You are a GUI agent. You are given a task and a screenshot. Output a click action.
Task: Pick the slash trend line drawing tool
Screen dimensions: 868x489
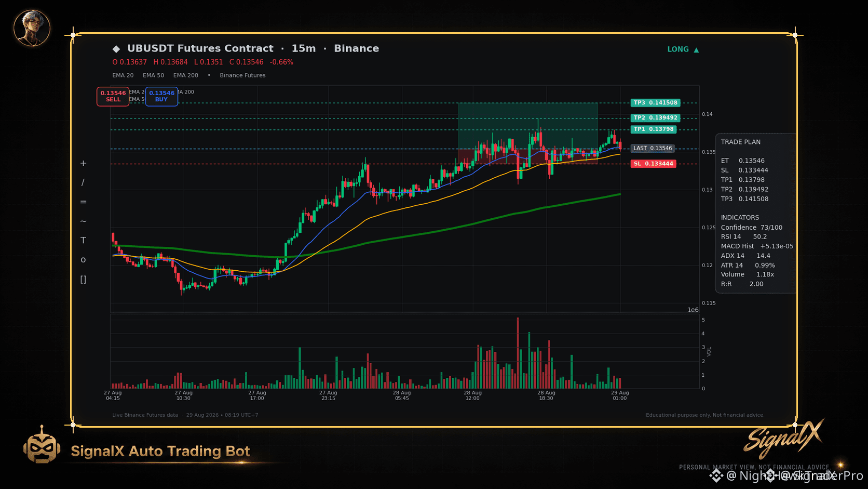point(83,182)
